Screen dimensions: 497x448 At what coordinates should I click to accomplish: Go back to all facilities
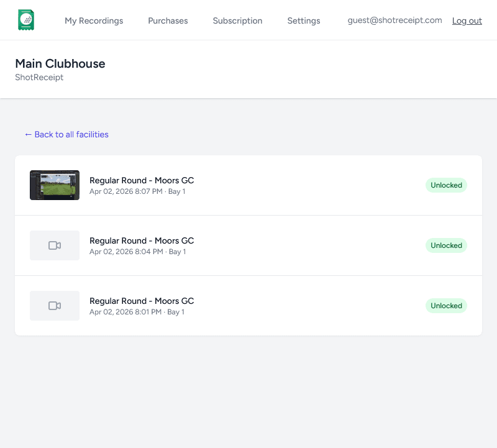coord(66,134)
